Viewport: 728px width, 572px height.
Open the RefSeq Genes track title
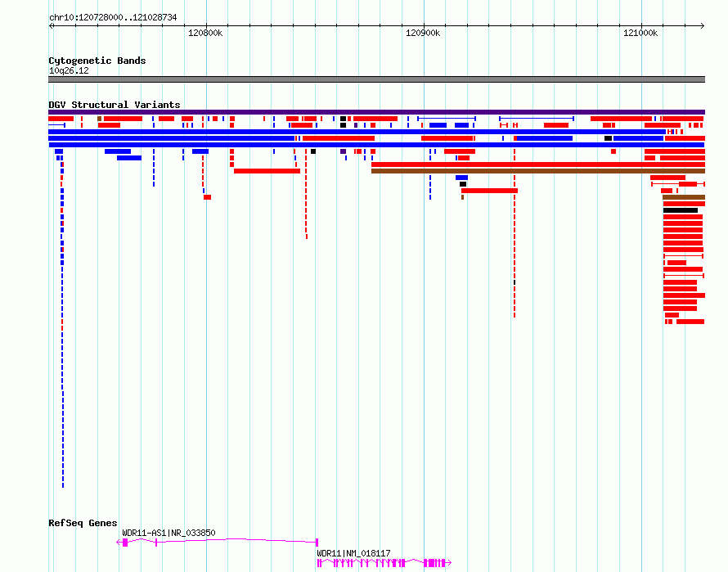(x=83, y=523)
